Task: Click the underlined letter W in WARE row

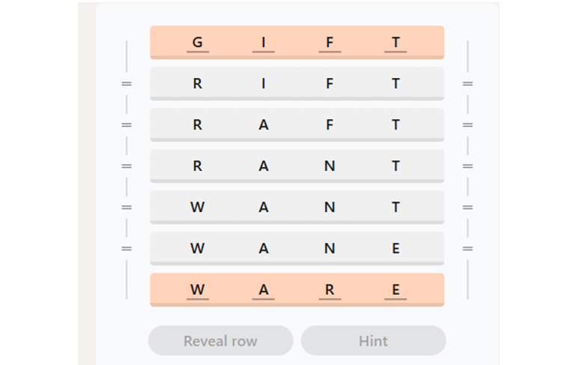Action: click(198, 289)
